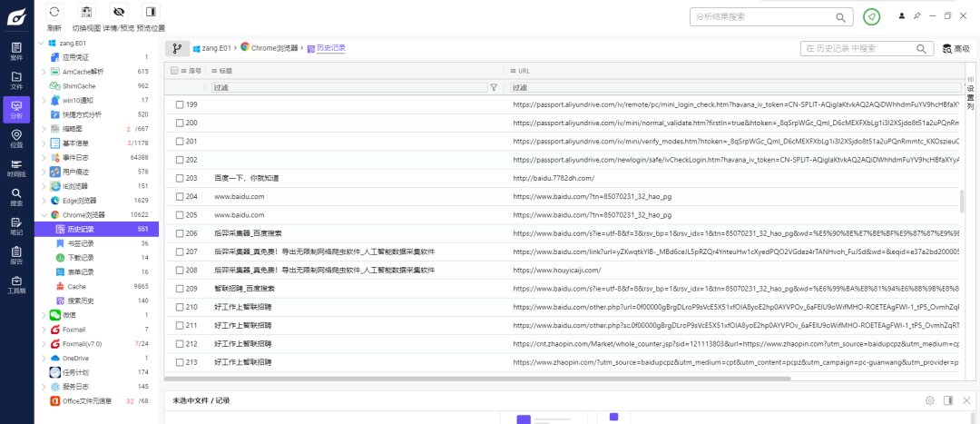Expand the 缩略图 tree node

(x=44, y=129)
